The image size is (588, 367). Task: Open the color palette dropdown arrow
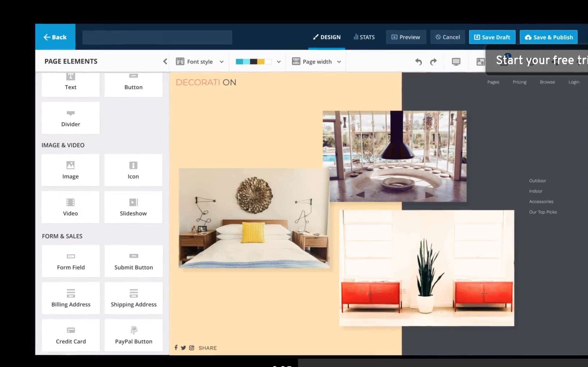pyautogui.click(x=279, y=62)
